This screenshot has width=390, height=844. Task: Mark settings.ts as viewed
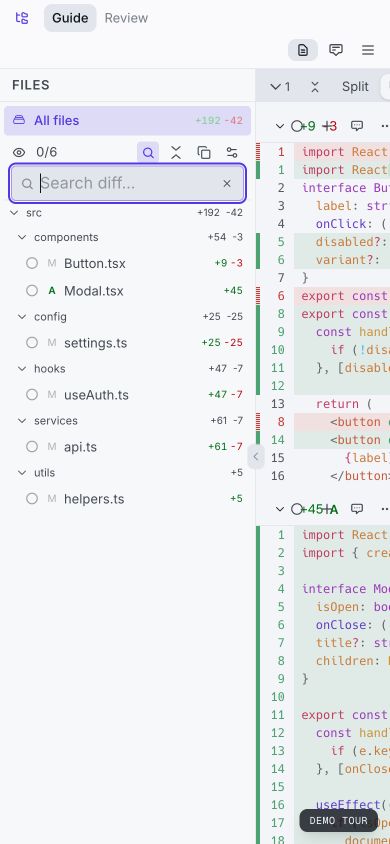tap(32, 342)
